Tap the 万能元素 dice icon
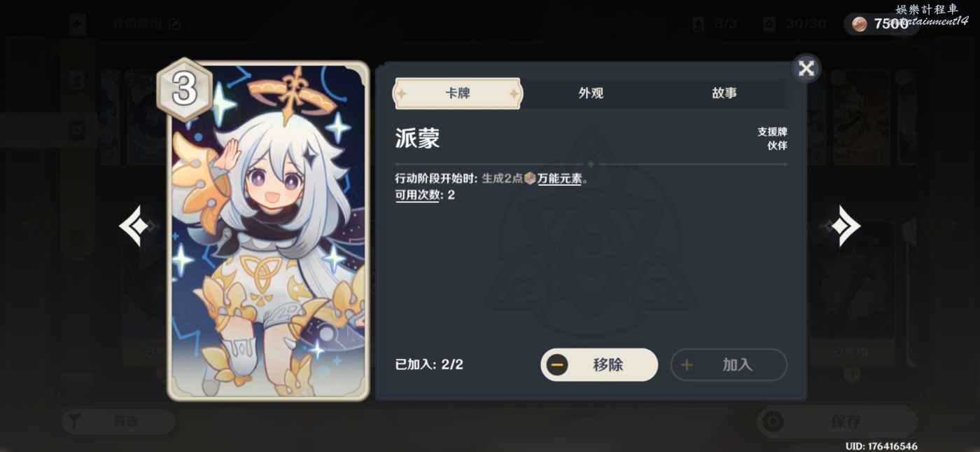Screen dimensions: 980x452 coord(530,178)
